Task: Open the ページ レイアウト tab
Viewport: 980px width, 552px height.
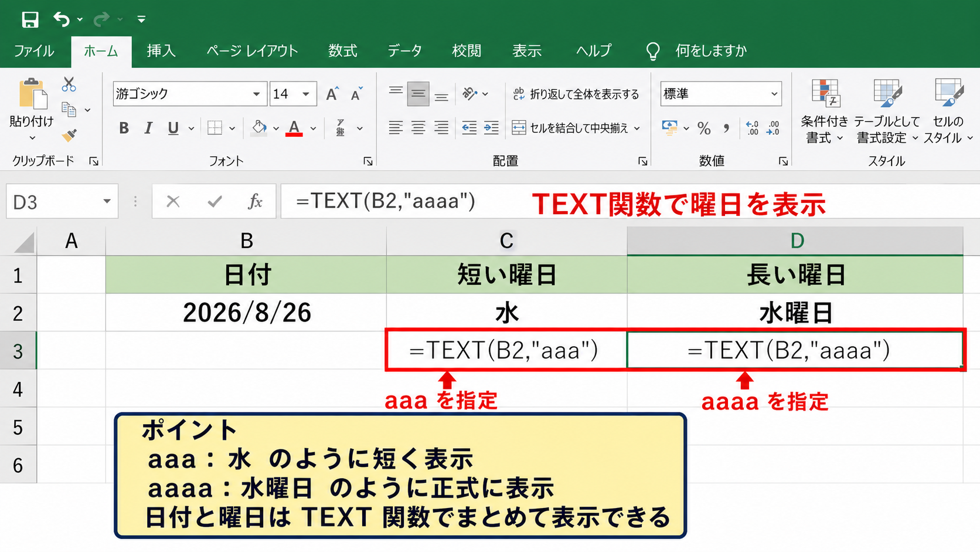Action: (252, 51)
